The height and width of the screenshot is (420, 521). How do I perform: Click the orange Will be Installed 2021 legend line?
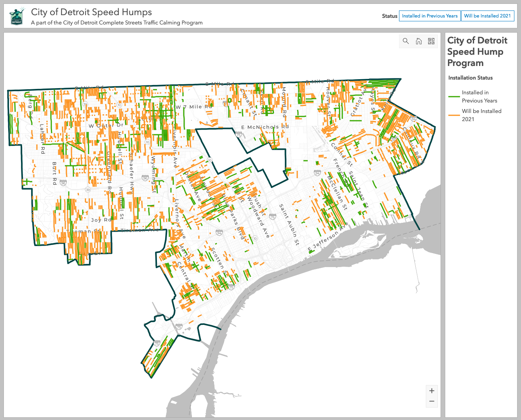click(454, 115)
